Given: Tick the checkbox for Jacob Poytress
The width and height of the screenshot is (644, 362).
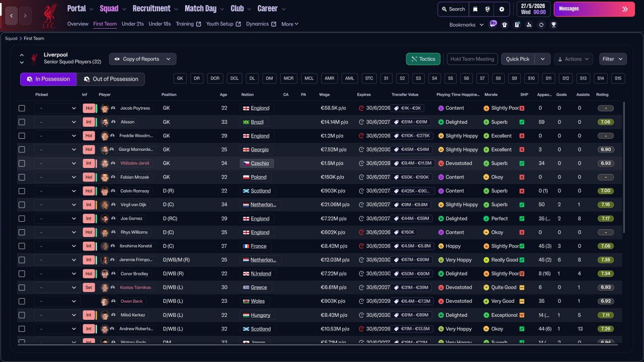Looking at the screenshot, I should click(x=22, y=108).
